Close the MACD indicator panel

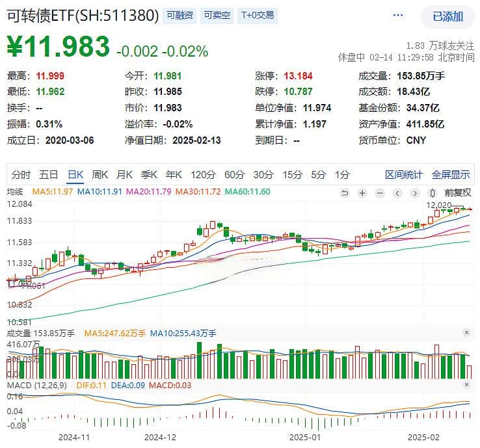pyautogui.click(x=466, y=385)
